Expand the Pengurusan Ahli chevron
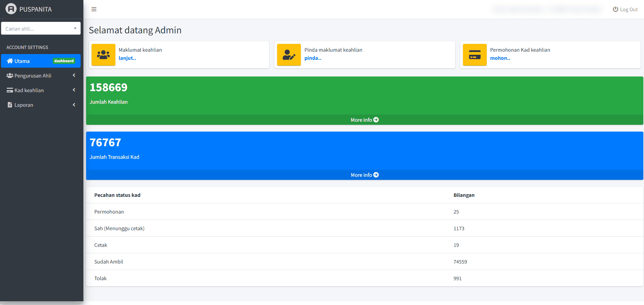This screenshot has height=305, width=644. (74, 75)
